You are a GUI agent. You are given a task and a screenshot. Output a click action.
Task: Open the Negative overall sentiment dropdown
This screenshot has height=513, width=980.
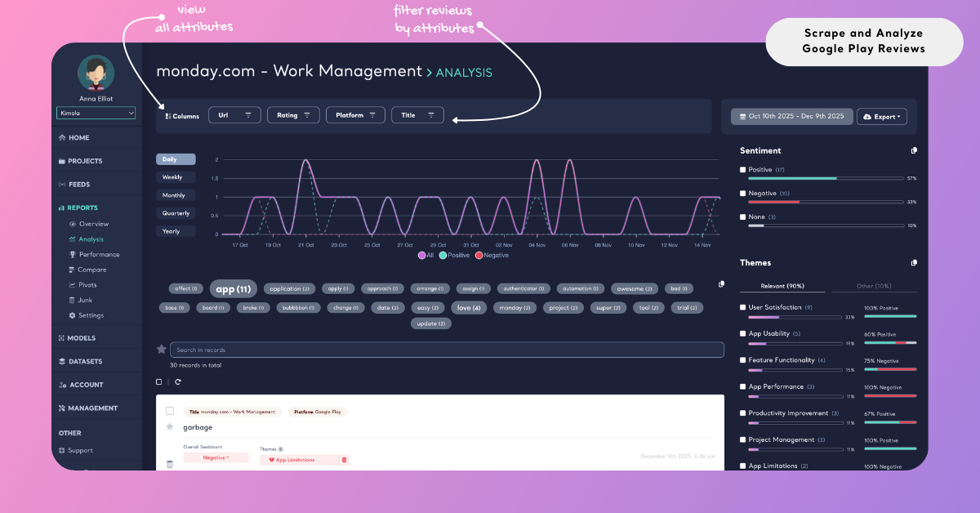pos(216,457)
